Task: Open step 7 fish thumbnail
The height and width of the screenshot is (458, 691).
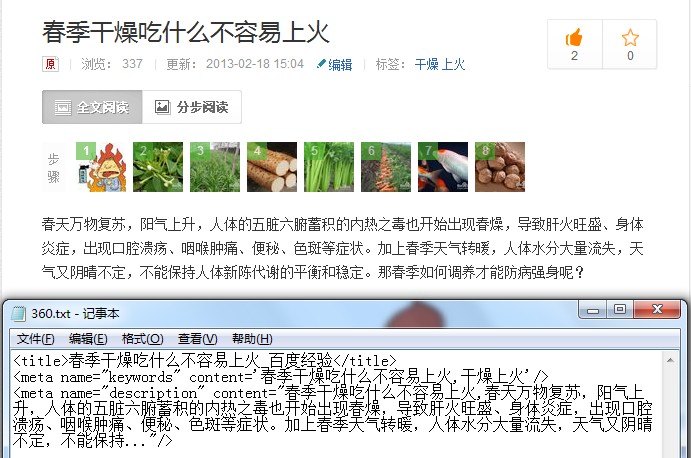Action: click(x=443, y=167)
